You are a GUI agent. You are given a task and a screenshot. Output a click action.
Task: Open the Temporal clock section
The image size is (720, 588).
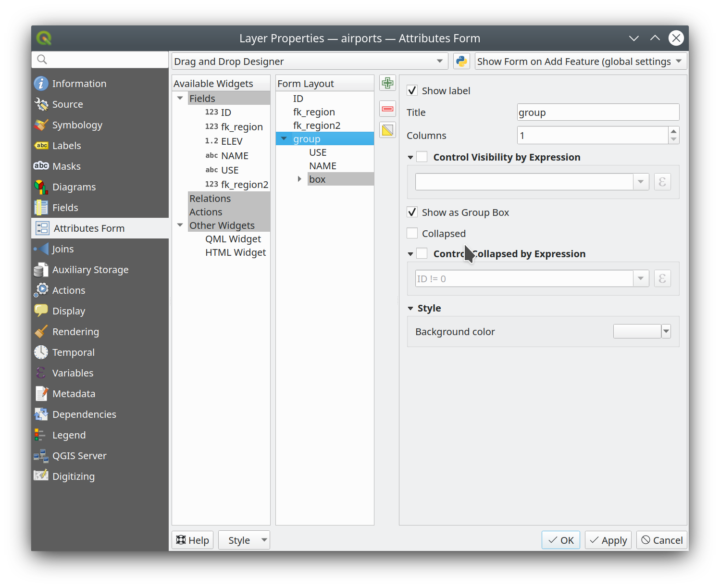[x=41, y=352]
